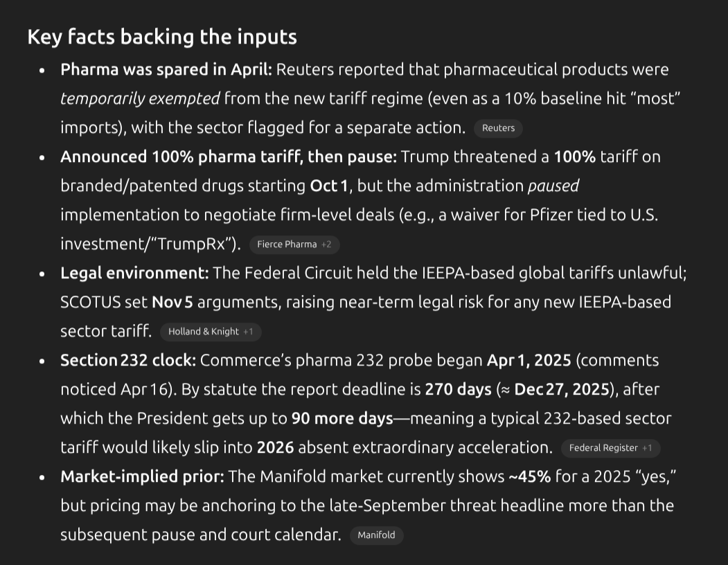Screen dimensions: 728x565
Task: Click the "Key facts backing the inputs" heading
Action: [162, 37]
